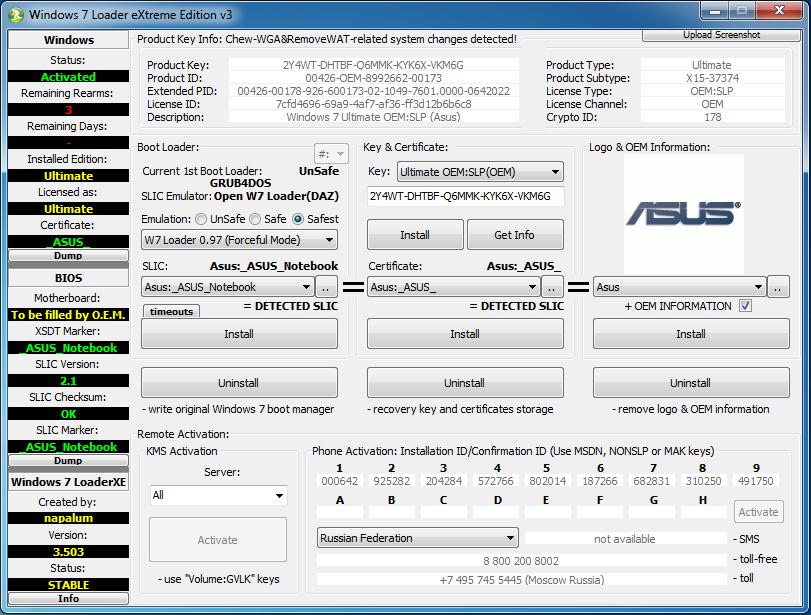Click the browse '..' button beside the SLIC dropdown
Screen dimensions: 811x615
(327, 287)
